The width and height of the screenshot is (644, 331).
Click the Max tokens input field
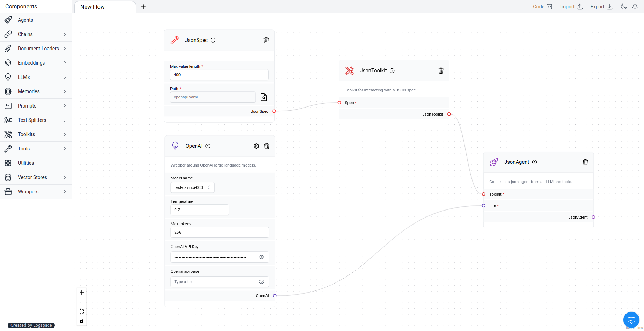[220, 232]
